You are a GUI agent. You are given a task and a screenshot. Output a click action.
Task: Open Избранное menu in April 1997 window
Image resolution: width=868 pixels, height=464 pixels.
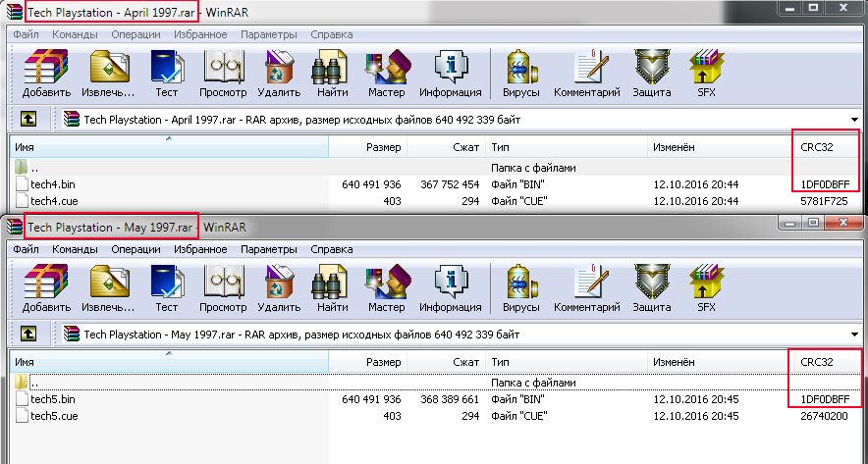[x=200, y=34]
